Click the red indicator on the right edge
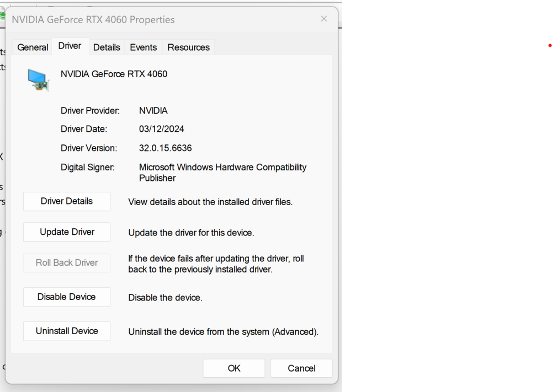This screenshot has height=392, width=552. (x=550, y=45)
